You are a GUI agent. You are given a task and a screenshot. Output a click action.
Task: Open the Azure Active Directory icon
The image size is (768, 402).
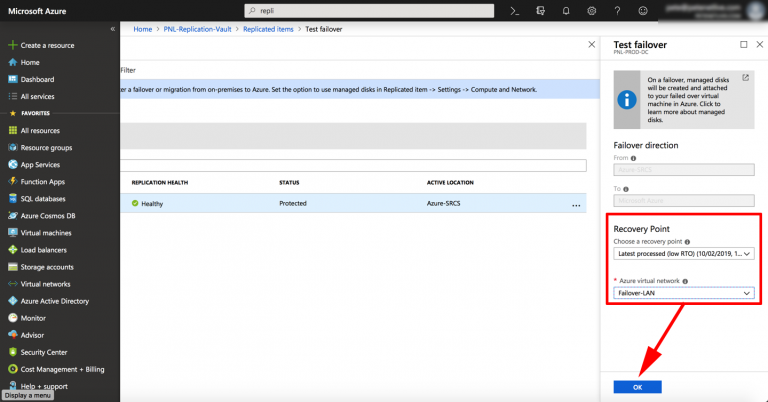[x=13, y=301]
